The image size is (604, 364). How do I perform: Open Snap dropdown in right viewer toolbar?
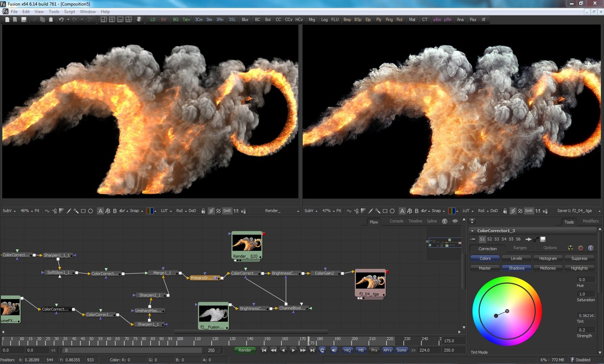pyautogui.click(x=438, y=211)
